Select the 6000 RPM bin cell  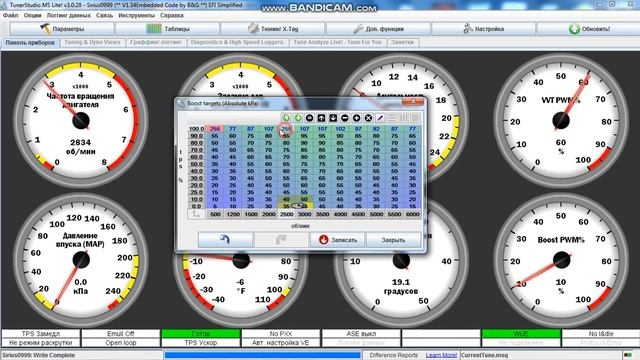[x=412, y=214]
